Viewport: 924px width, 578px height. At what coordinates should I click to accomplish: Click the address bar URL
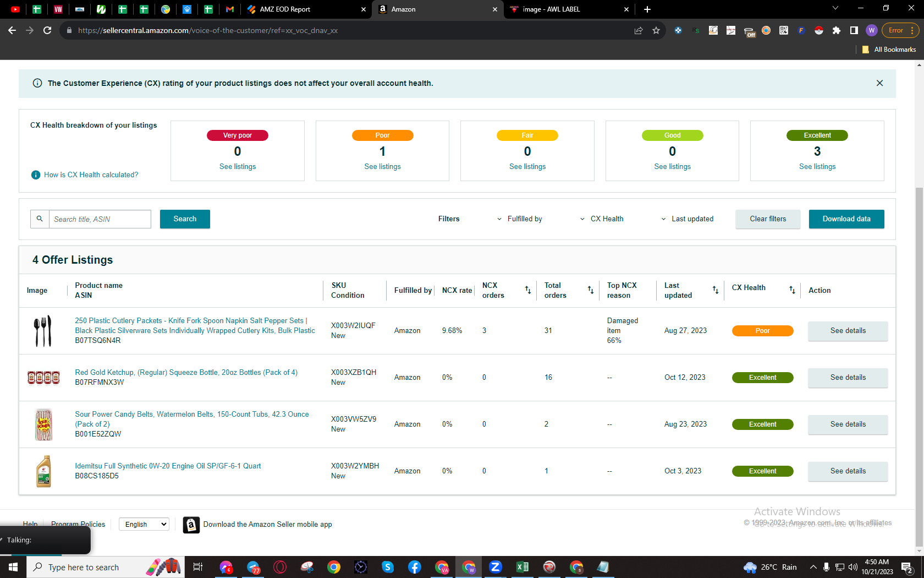tap(208, 30)
